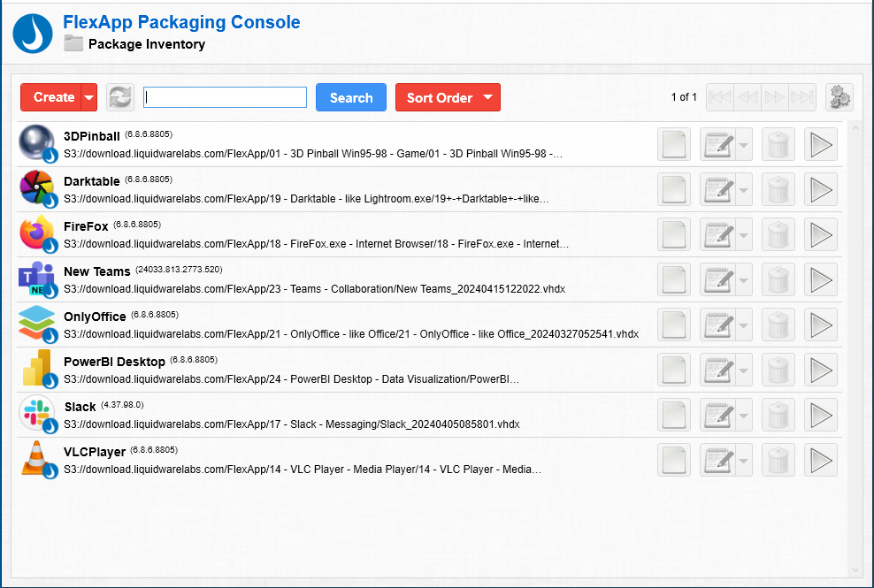
Task: Go to the last page of results
Action: [801, 97]
